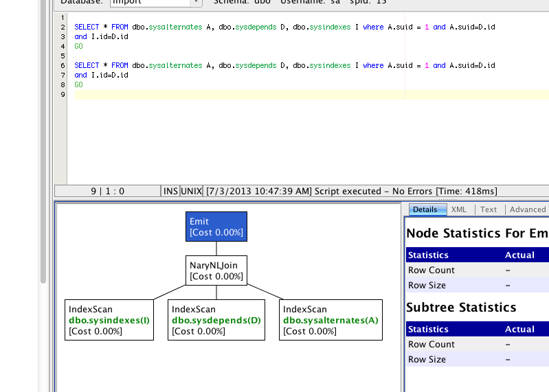This screenshot has height=392, width=549.
Task: Select the IndexScan dbo.sysalternates(A) node
Action: [x=331, y=320]
